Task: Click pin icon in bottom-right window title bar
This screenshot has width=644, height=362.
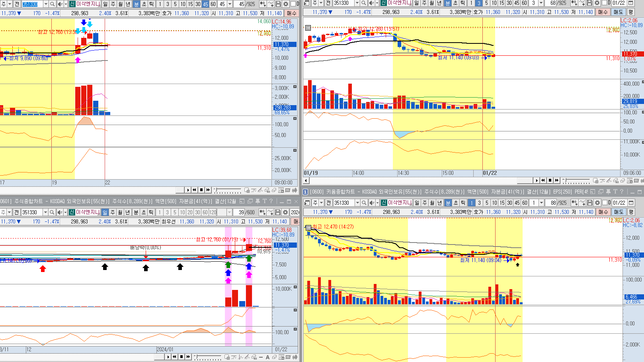Action: pyautogui.click(x=608, y=192)
